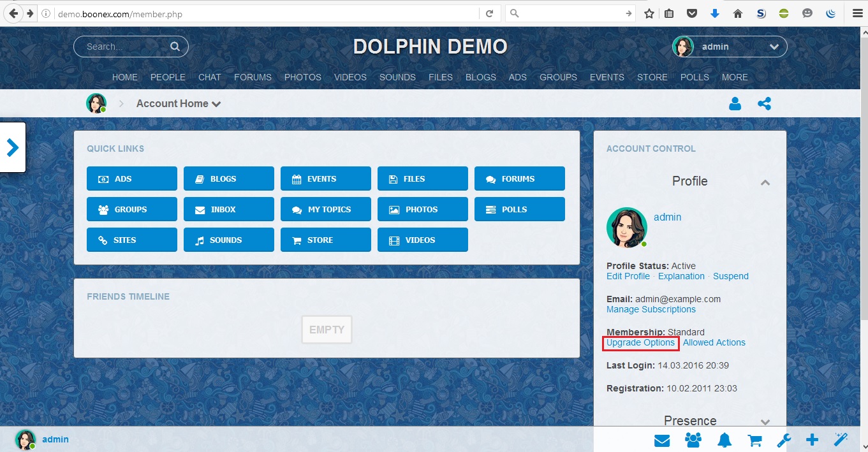Click the Upgrade Options link

(x=640, y=343)
